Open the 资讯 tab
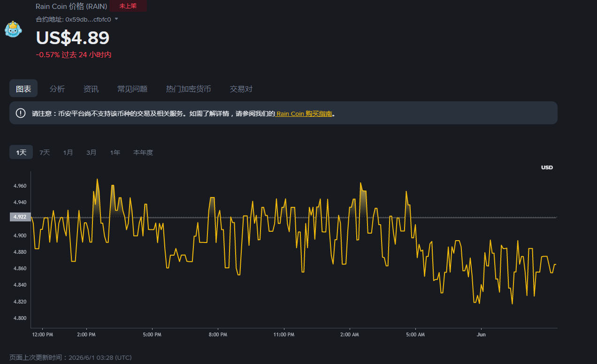The image size is (597, 364). point(91,89)
